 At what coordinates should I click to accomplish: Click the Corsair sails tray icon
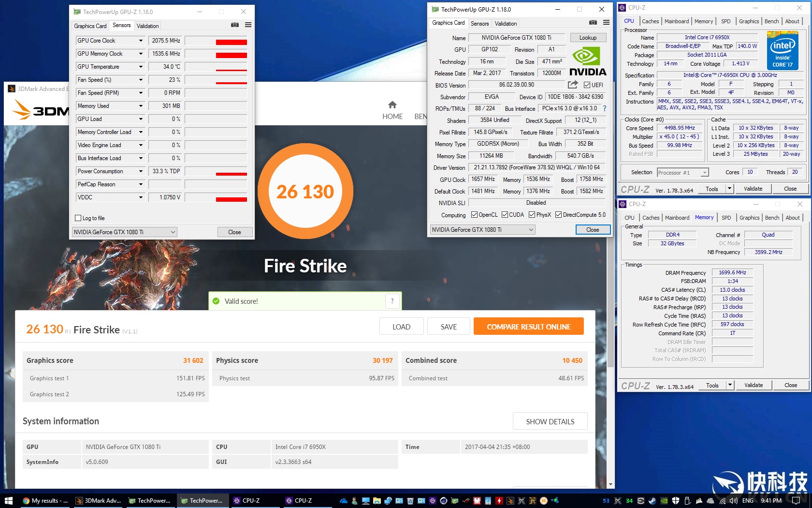[699, 501]
